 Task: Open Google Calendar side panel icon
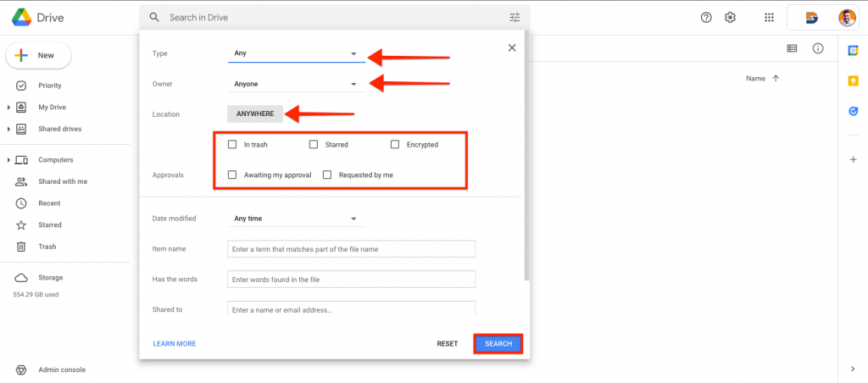(853, 51)
